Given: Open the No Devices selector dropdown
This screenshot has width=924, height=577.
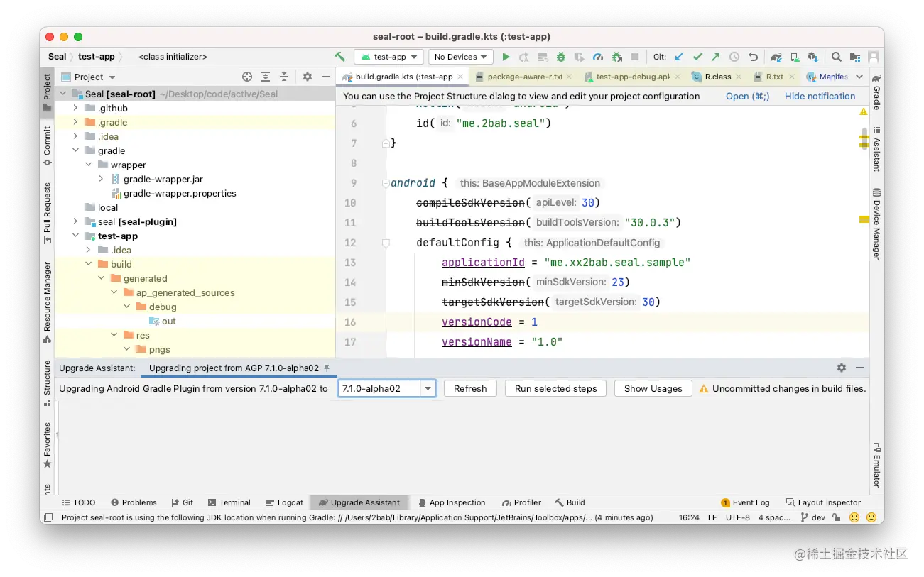Looking at the screenshot, I should coord(460,57).
